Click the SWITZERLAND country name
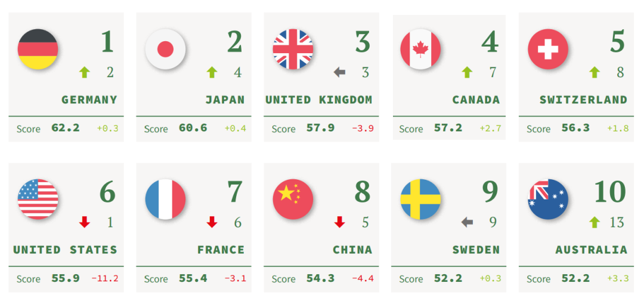644x301 pixels. point(583,100)
